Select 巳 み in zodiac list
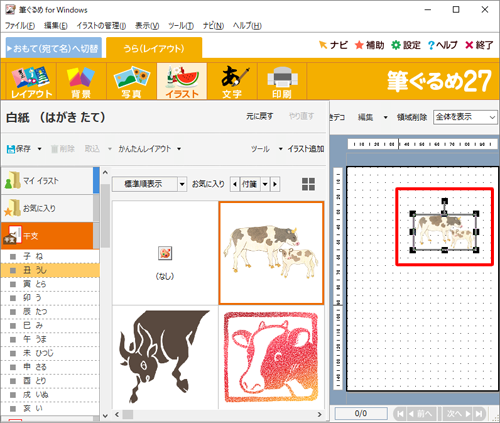This screenshot has width=500, height=423. tap(50, 325)
